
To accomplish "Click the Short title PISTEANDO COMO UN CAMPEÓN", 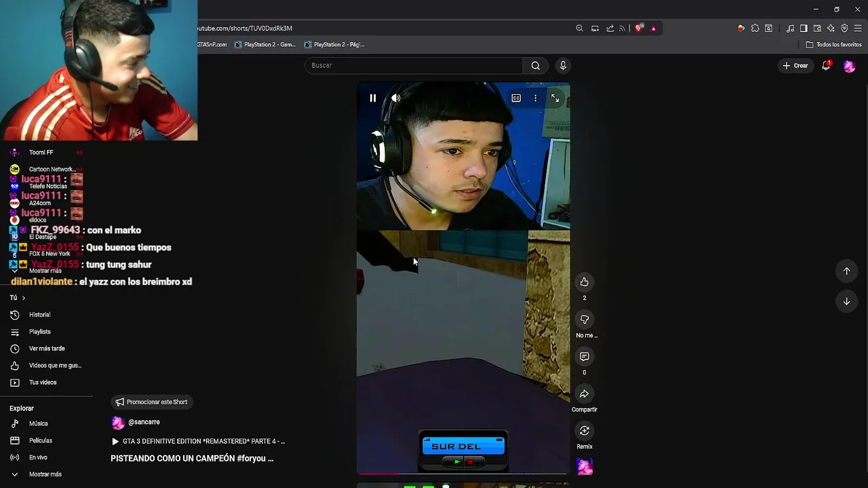I will (192, 459).
